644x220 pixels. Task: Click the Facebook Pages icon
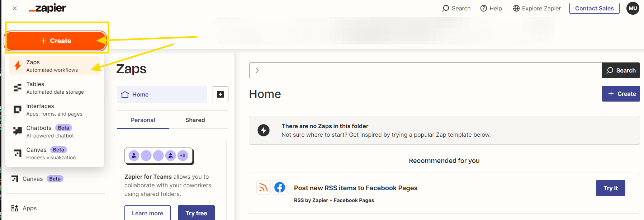[280, 187]
